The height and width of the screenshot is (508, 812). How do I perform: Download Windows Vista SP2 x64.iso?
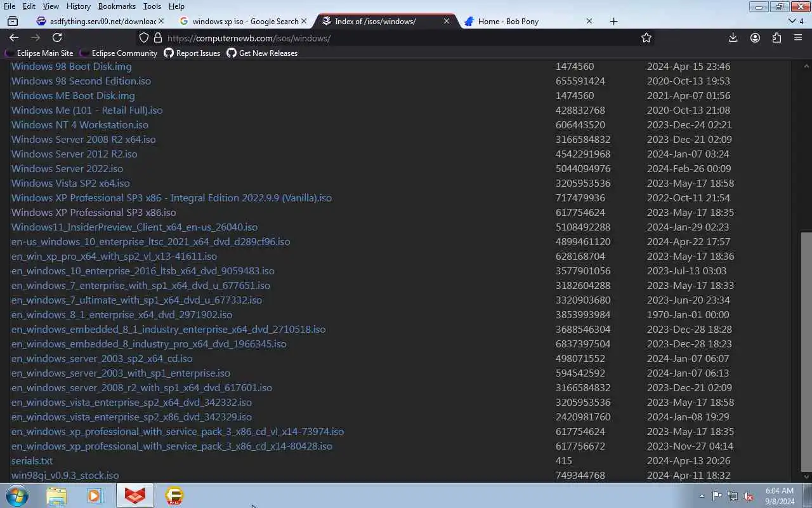click(x=70, y=183)
